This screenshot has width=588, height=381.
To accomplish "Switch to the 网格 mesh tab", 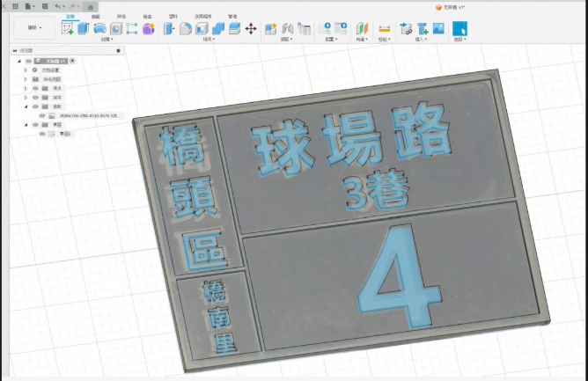I will [121, 17].
